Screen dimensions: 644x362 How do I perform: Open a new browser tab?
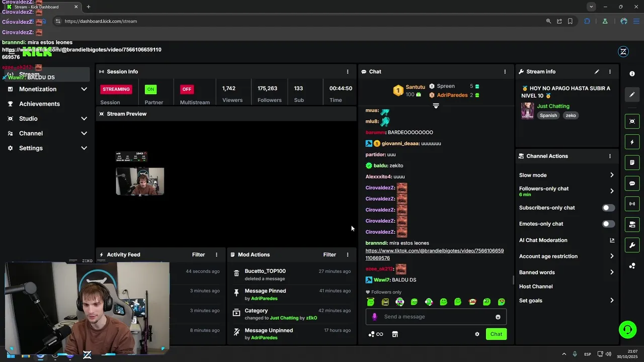[x=88, y=7]
